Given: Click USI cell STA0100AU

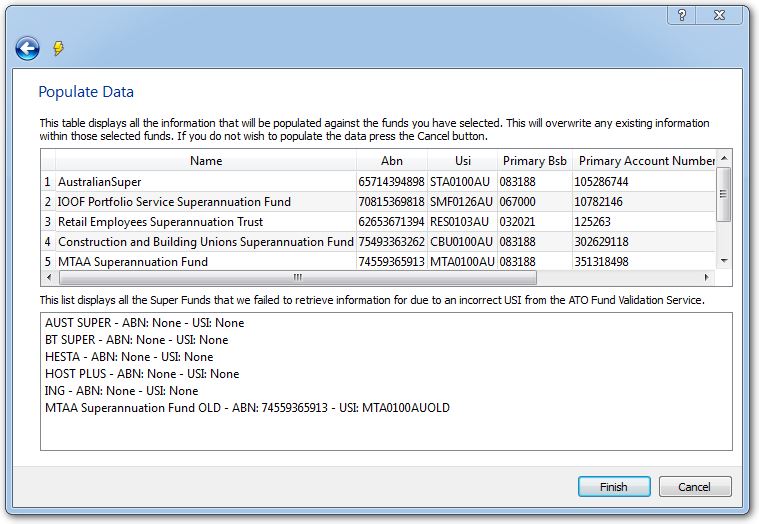Looking at the screenshot, I should [x=462, y=182].
